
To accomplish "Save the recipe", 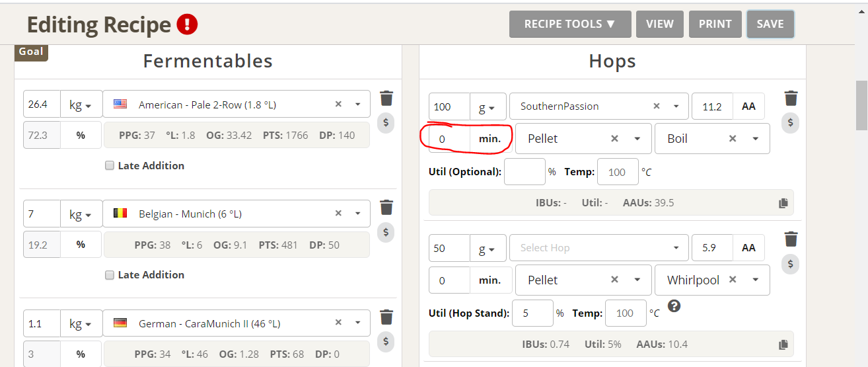I will click(770, 24).
